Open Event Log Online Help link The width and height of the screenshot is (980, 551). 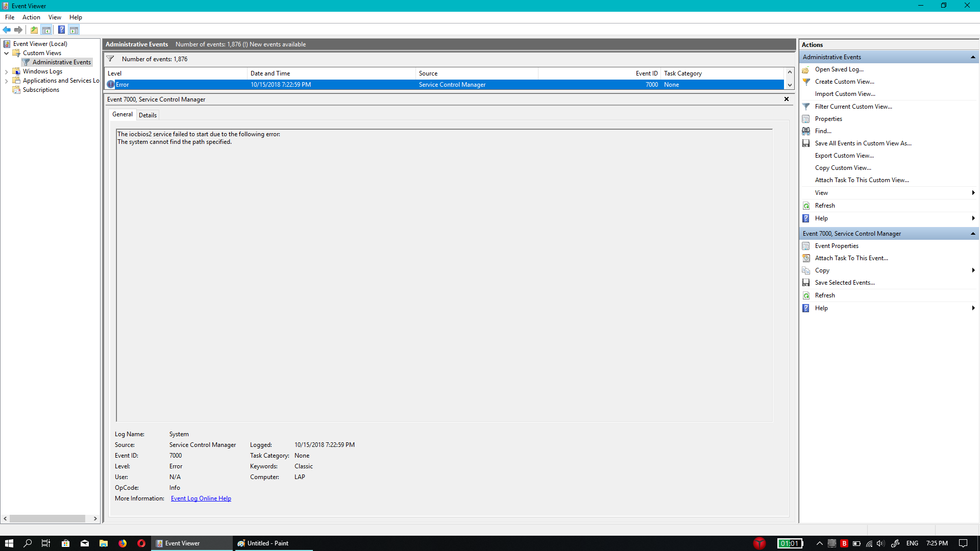[201, 498]
